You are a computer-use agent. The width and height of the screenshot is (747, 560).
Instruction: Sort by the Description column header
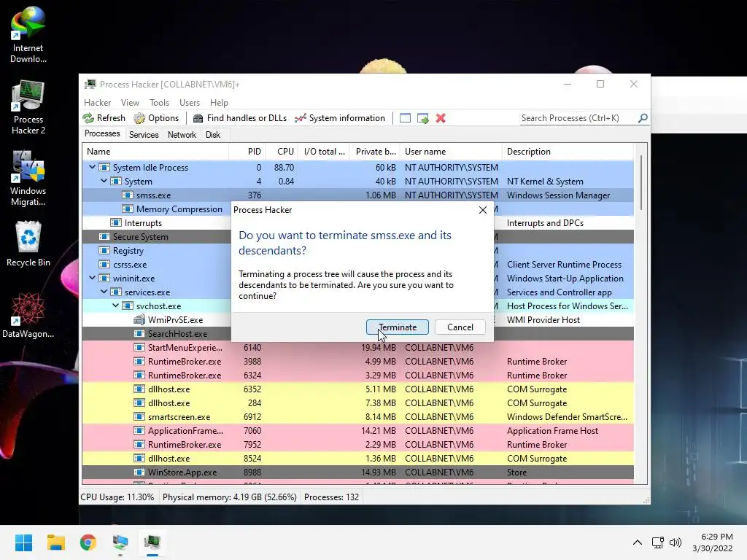[568, 152]
